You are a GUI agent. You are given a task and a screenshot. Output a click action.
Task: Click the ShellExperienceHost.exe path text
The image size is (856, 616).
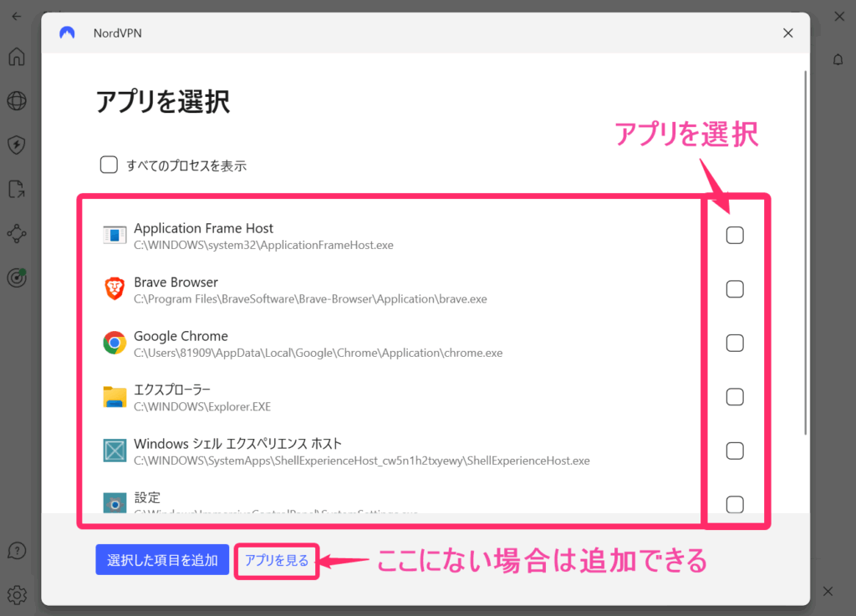pyautogui.click(x=362, y=461)
